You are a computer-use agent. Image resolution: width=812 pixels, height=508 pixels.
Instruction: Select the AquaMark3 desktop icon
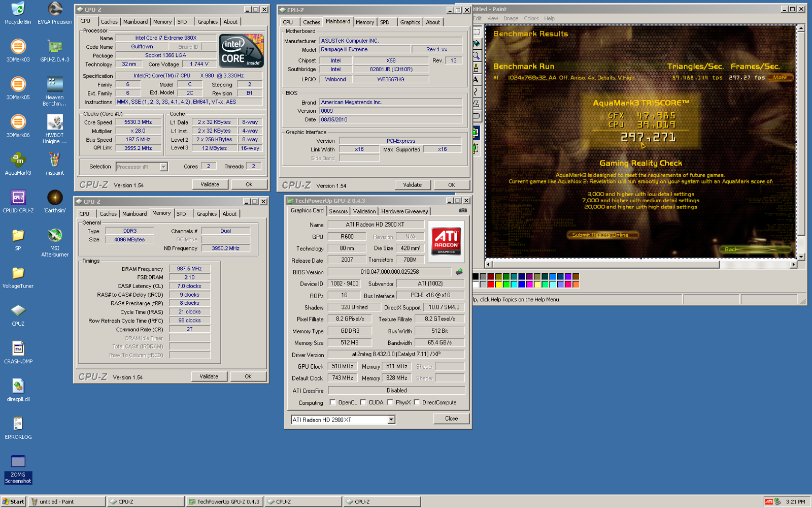pyautogui.click(x=18, y=164)
